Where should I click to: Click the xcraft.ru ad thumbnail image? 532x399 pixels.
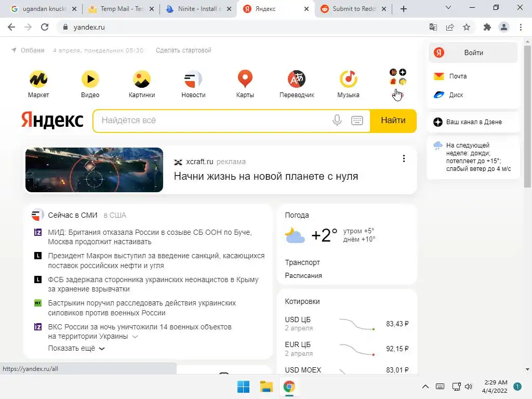point(95,170)
